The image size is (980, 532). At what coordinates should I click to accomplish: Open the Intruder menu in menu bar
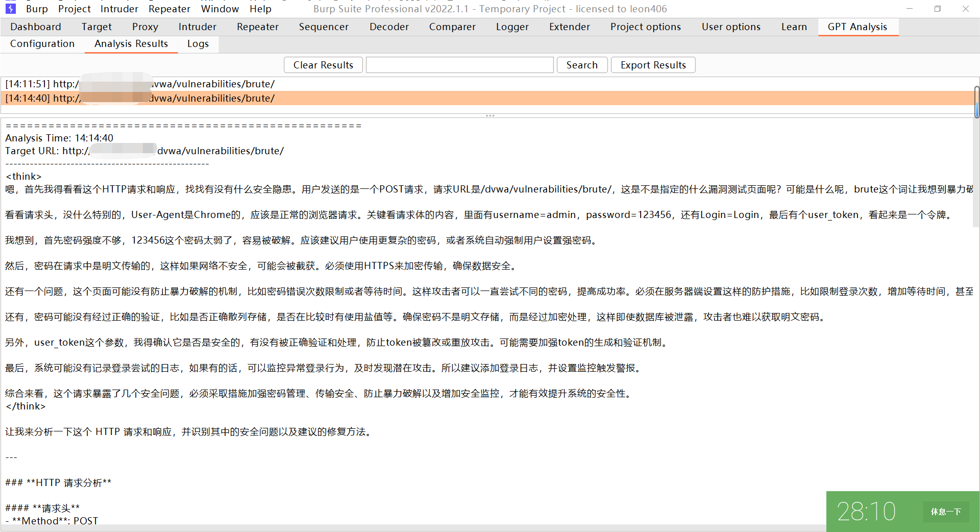tap(119, 9)
